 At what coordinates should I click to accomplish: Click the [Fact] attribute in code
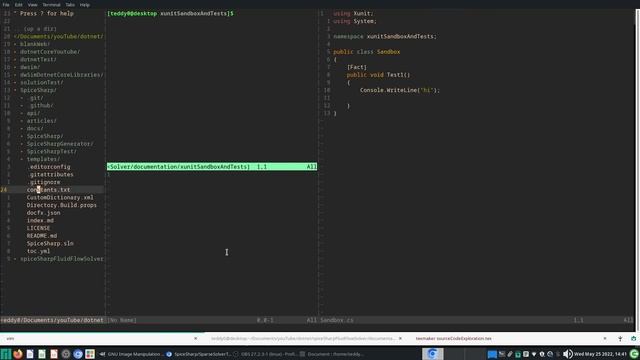[x=357, y=67]
